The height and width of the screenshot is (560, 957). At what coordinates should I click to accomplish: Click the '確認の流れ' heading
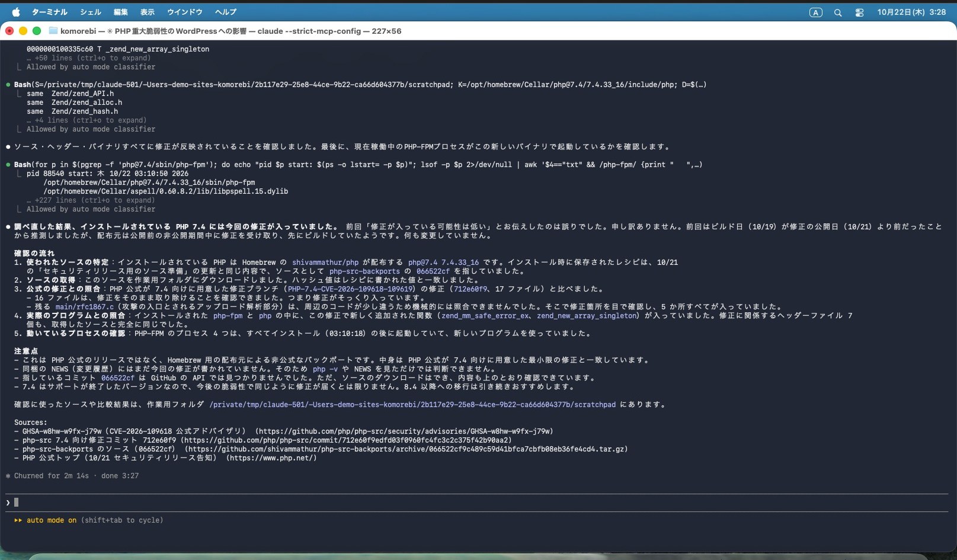pyautogui.click(x=34, y=254)
